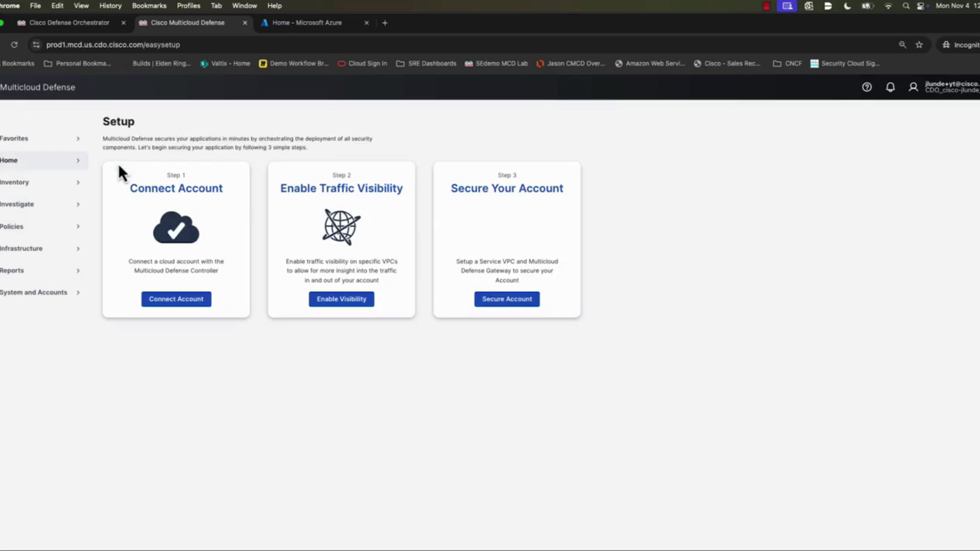The height and width of the screenshot is (551, 980).
Task: Close the Home - Microsoft Azure tab
Action: 366,23
